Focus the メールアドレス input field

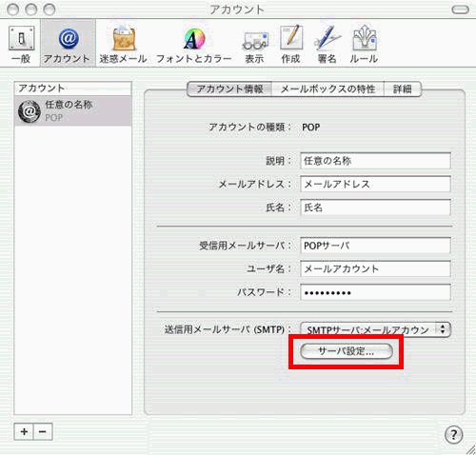click(x=375, y=184)
